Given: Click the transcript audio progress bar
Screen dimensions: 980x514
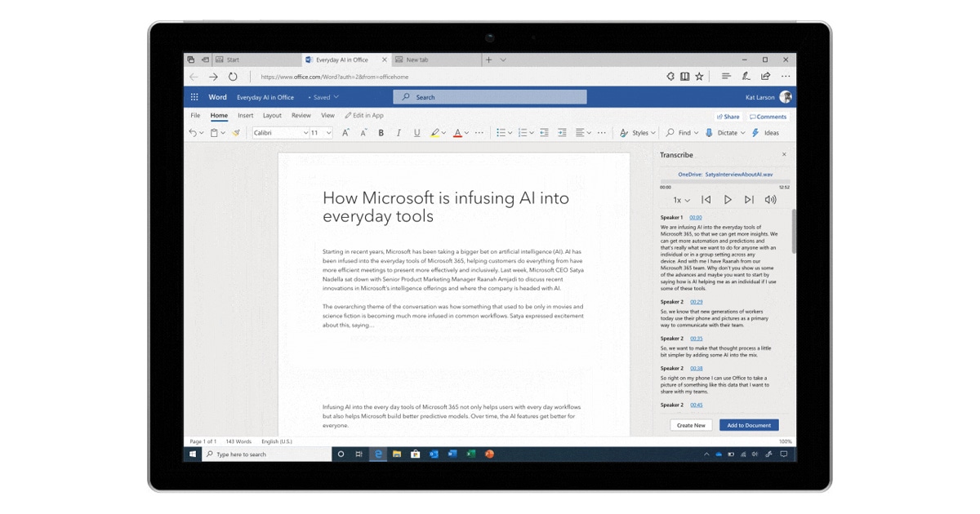Looking at the screenshot, I should (x=725, y=183).
